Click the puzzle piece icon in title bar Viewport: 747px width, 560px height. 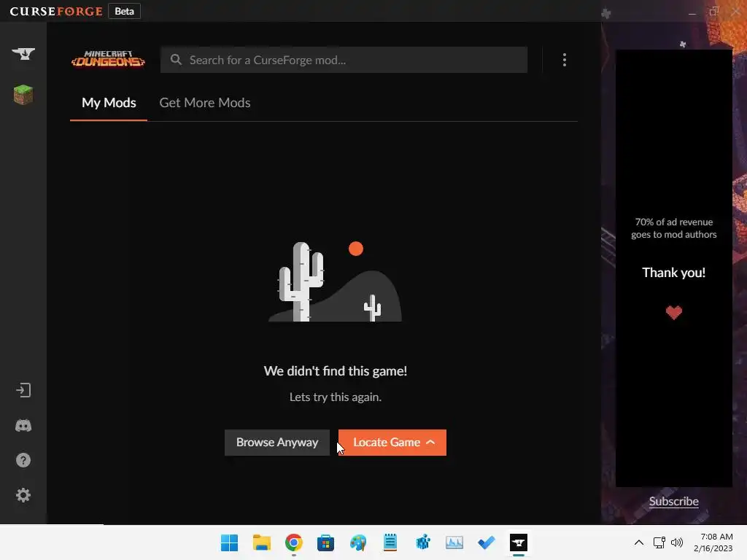[606, 13]
